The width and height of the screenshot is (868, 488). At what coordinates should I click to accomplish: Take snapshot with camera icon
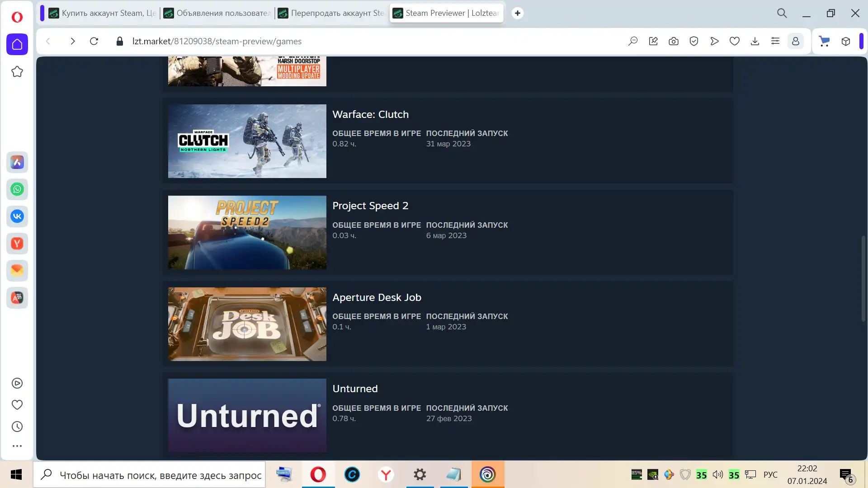coord(674,41)
